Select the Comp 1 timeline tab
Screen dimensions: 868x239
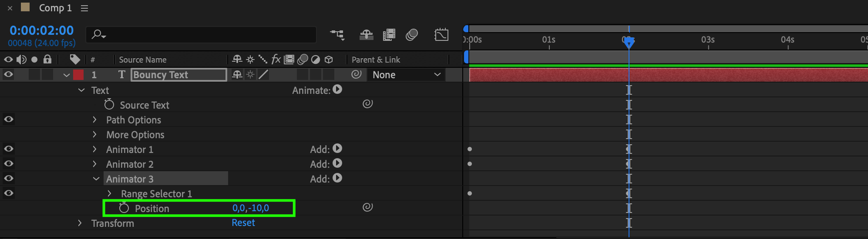[x=55, y=8]
